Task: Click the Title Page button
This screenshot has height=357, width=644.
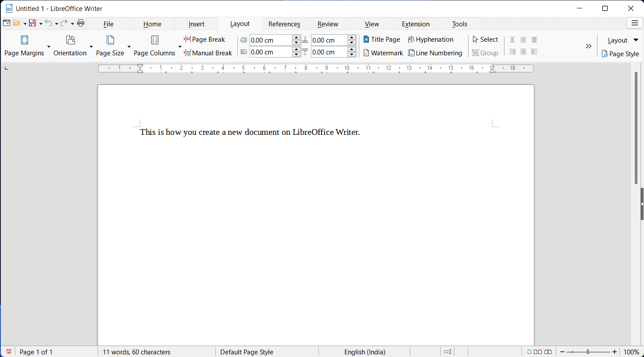Action: pos(382,40)
